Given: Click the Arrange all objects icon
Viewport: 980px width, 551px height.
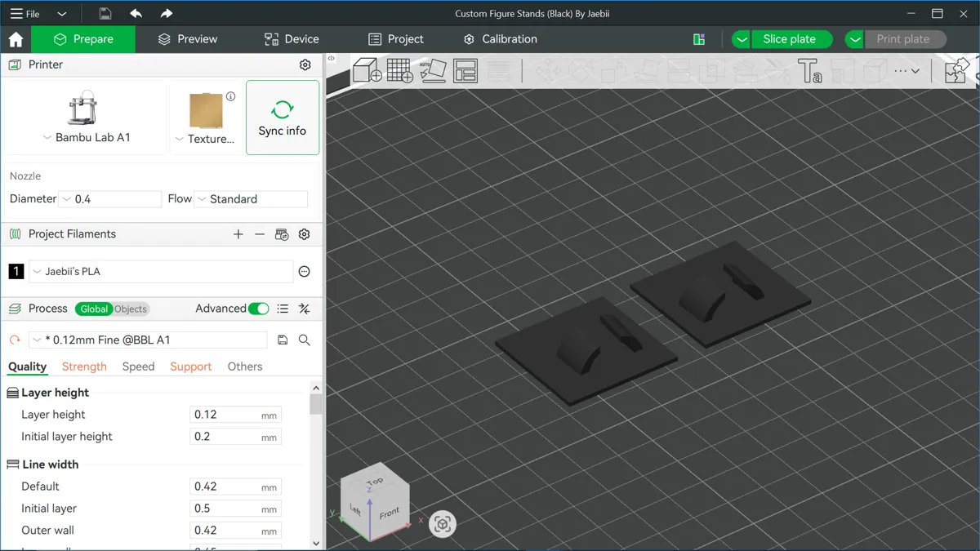Looking at the screenshot, I should (x=465, y=70).
